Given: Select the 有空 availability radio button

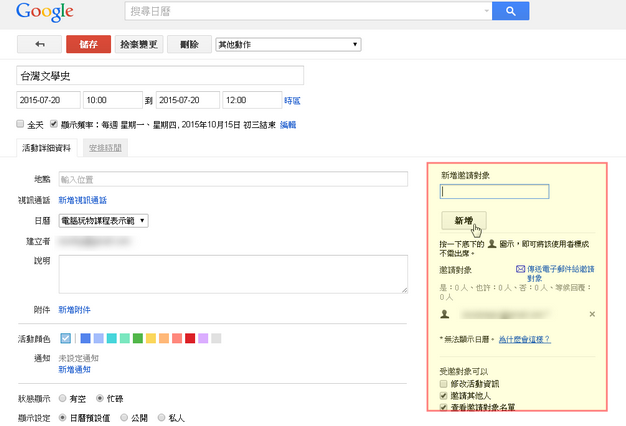Looking at the screenshot, I should pyautogui.click(x=63, y=398).
